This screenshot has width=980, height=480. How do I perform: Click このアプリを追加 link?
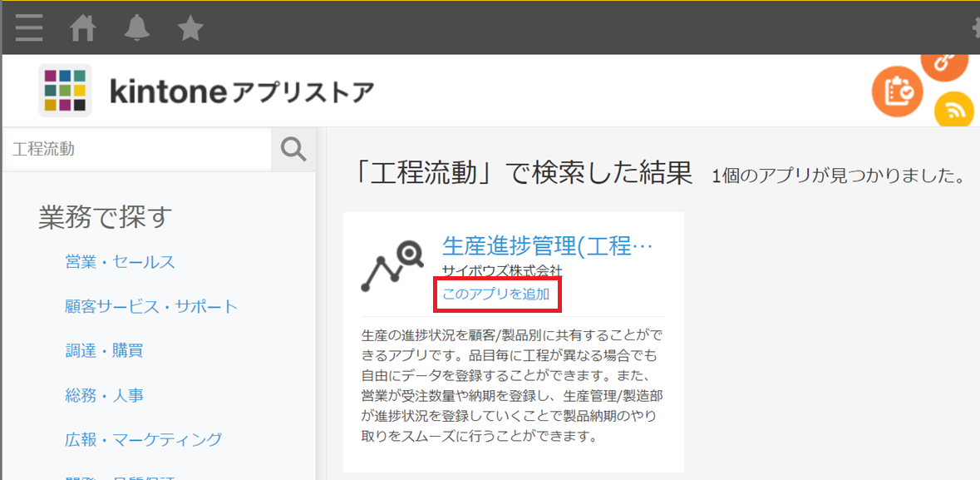tap(496, 294)
